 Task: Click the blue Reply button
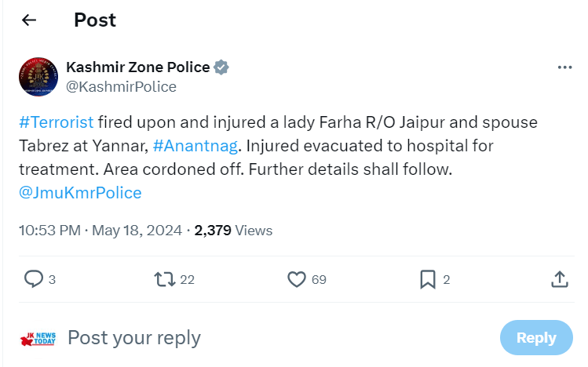point(536,338)
